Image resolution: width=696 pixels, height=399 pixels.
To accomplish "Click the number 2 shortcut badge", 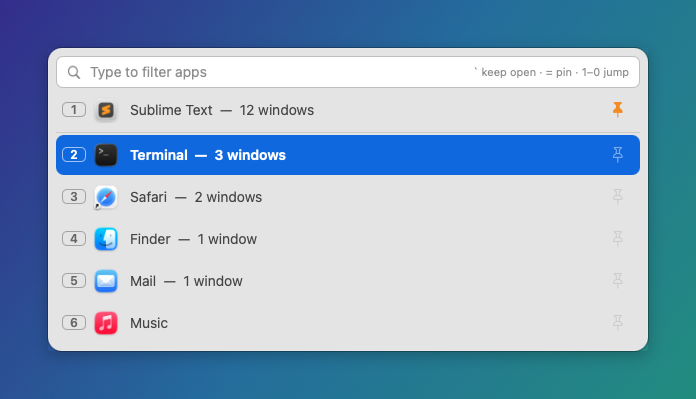I will 74,155.
